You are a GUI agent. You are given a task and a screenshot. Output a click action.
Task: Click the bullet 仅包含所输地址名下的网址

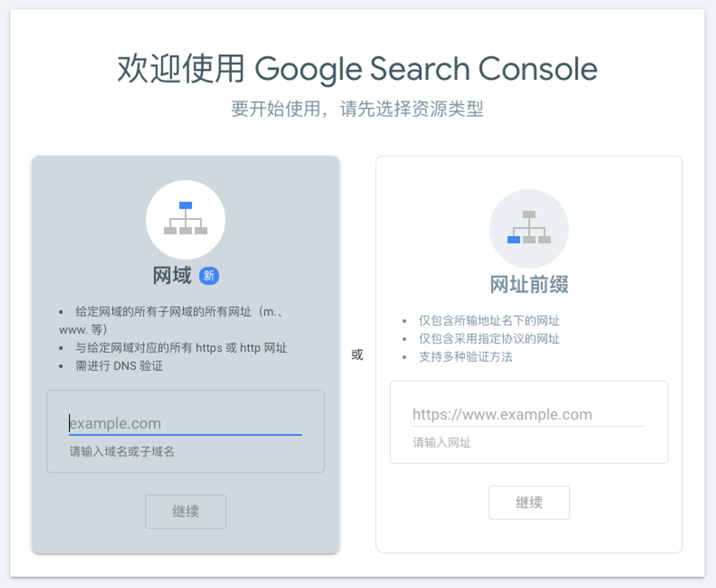pos(489,321)
